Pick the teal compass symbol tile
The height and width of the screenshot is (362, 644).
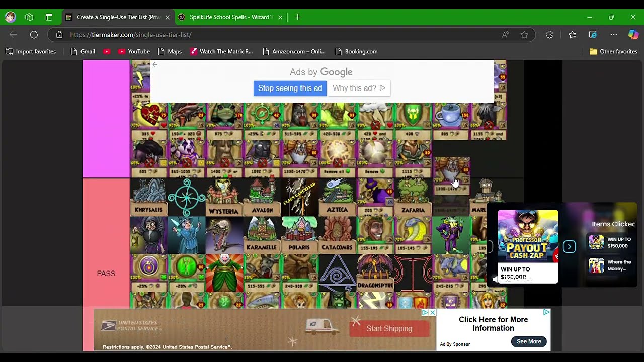pyautogui.click(x=187, y=197)
